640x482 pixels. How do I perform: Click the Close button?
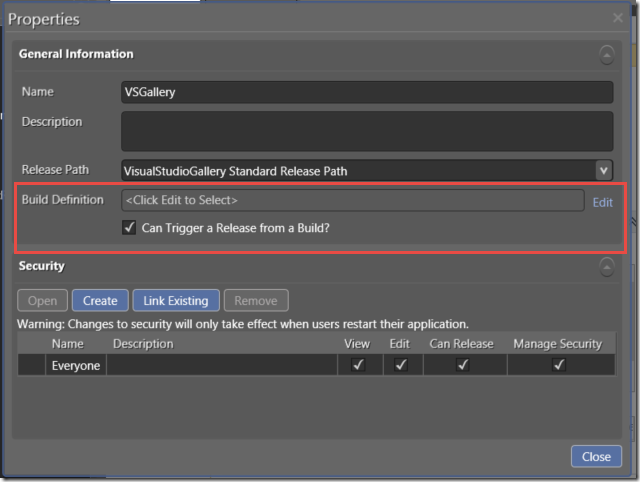coord(596,456)
